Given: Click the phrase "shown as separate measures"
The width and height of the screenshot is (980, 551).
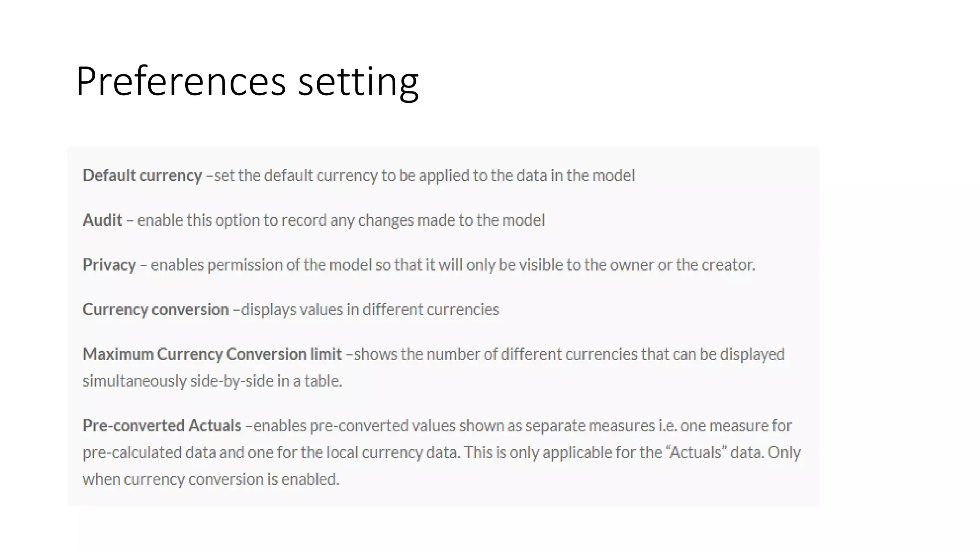Looking at the screenshot, I should tap(555, 425).
